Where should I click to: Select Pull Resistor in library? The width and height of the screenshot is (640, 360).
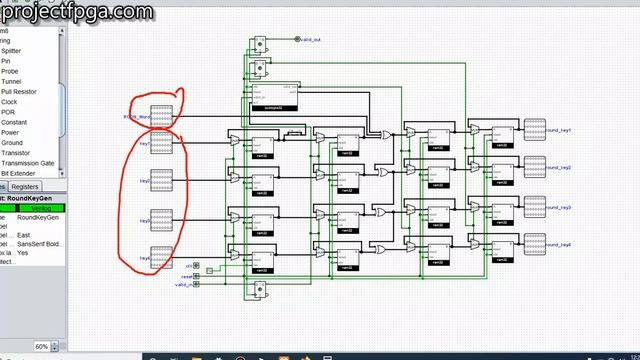pyautogui.click(x=19, y=92)
